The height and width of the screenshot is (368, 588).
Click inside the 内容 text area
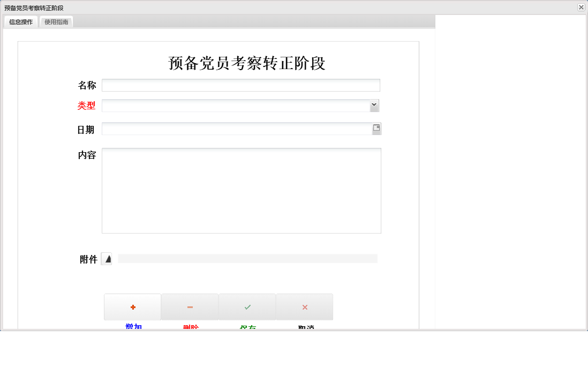pos(241,190)
